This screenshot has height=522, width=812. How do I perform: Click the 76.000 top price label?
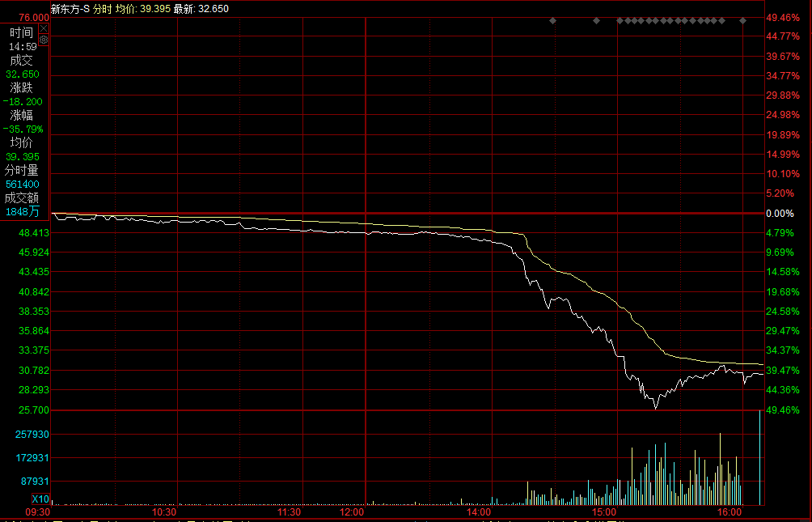[34, 17]
